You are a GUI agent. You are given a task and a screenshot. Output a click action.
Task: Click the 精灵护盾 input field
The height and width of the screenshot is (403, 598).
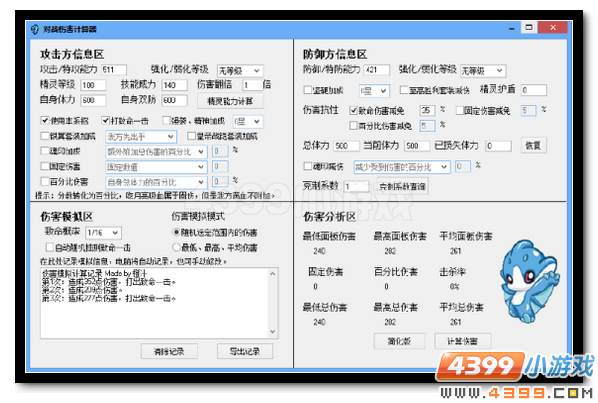coord(534,90)
